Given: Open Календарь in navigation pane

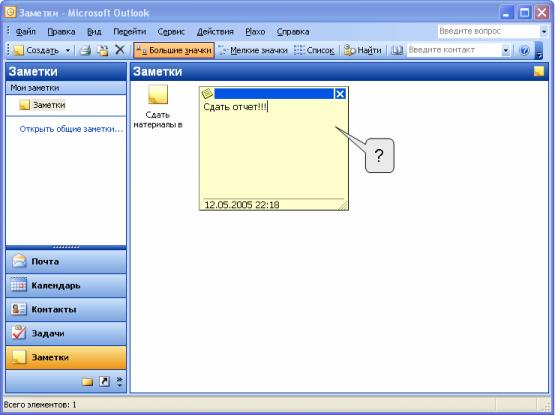Looking at the screenshot, I should pos(66,285).
